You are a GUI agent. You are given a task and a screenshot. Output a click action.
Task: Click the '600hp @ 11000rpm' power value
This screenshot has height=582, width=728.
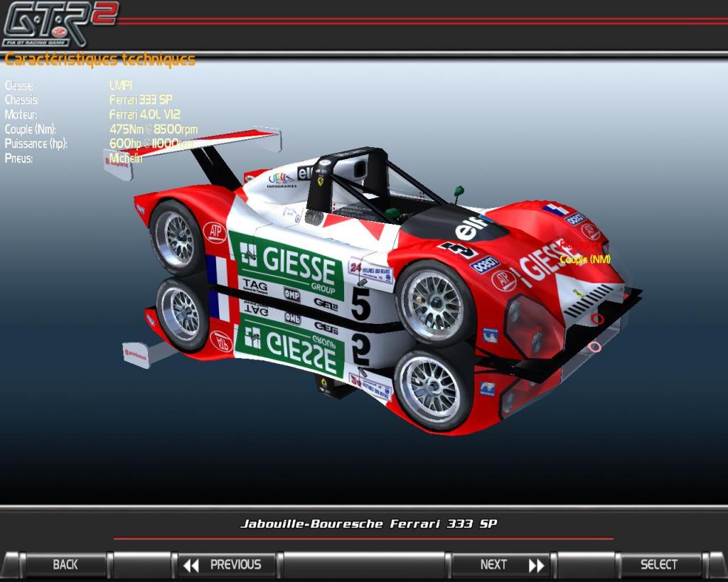(152, 144)
